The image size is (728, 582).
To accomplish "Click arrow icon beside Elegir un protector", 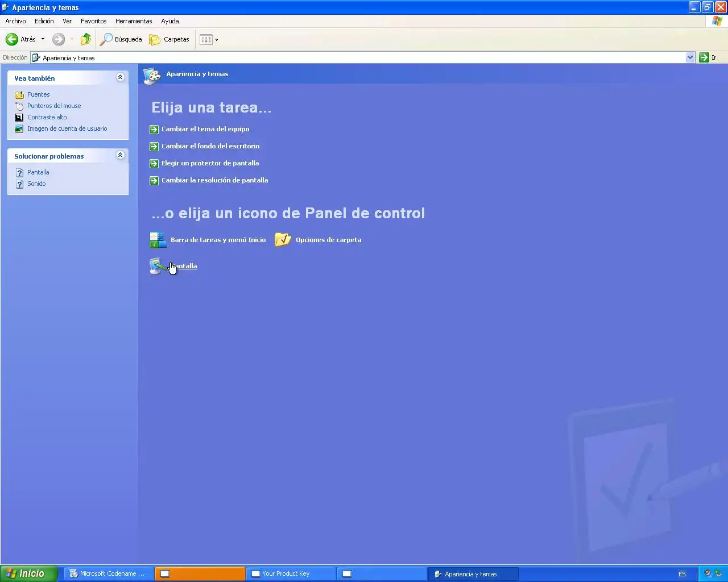I will pyautogui.click(x=154, y=164).
